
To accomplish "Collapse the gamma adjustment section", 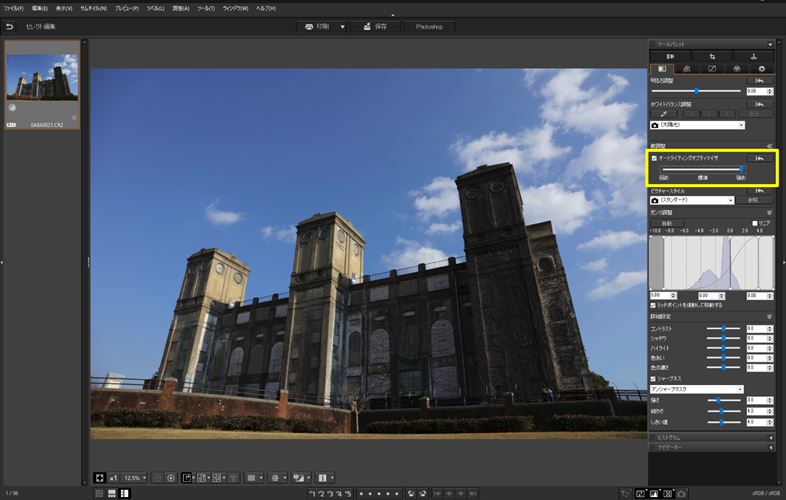I will [x=769, y=213].
